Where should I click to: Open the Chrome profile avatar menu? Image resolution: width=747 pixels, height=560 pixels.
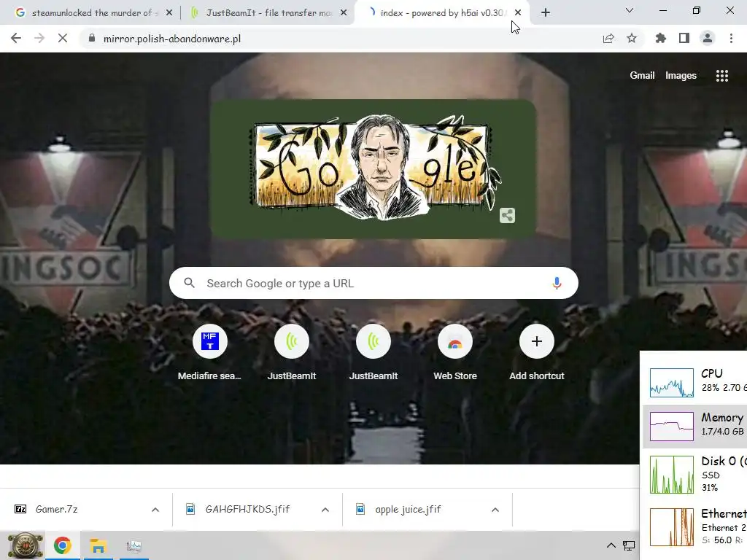point(708,39)
